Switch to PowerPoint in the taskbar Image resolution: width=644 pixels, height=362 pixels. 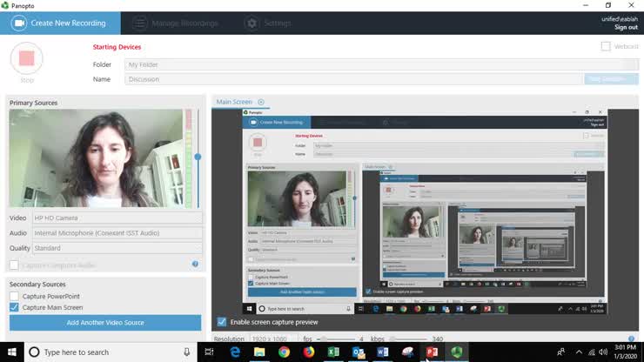[432, 352]
